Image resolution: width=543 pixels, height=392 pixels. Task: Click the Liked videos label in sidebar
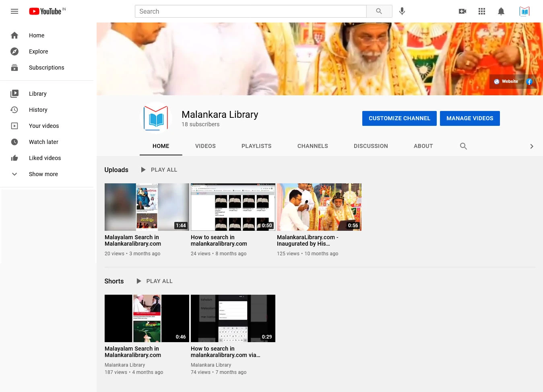click(45, 158)
